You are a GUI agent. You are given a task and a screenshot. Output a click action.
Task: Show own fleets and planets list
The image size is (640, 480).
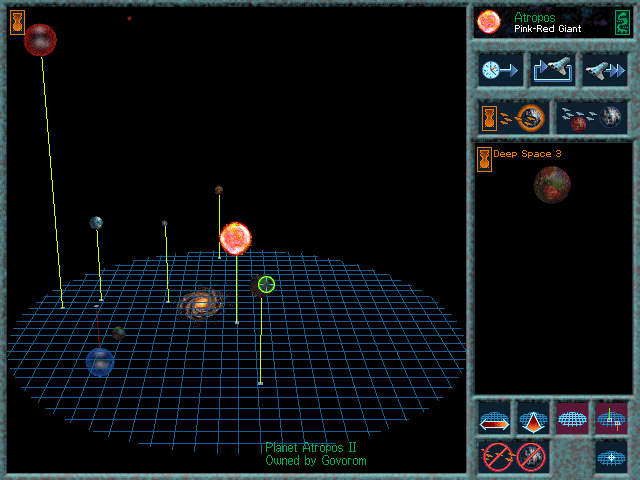point(514,118)
